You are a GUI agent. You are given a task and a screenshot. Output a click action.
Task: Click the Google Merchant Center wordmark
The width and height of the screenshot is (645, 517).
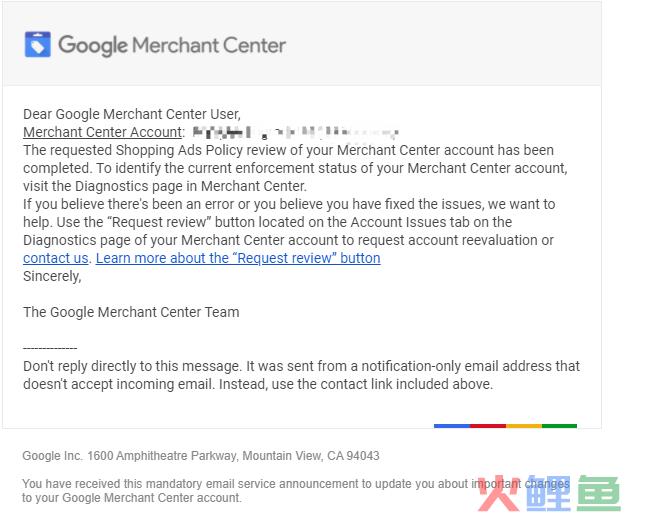172,45
